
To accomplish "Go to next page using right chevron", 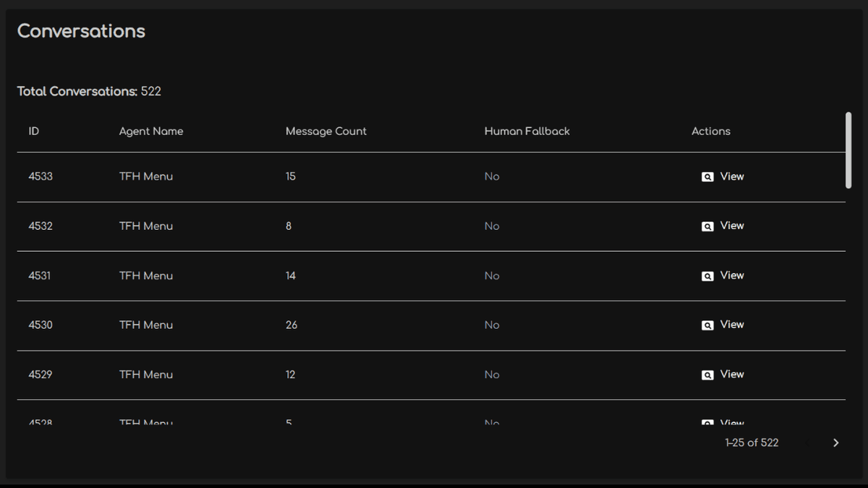I will tap(835, 442).
